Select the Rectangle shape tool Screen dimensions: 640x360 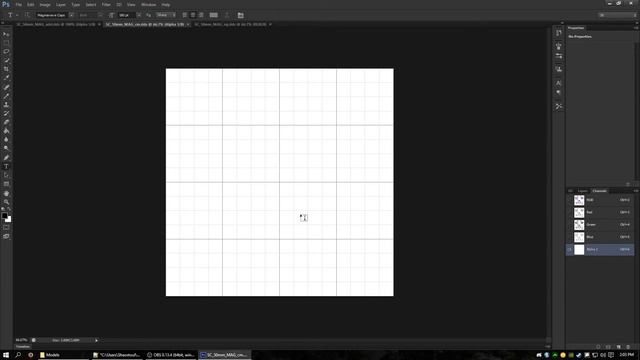click(6, 184)
